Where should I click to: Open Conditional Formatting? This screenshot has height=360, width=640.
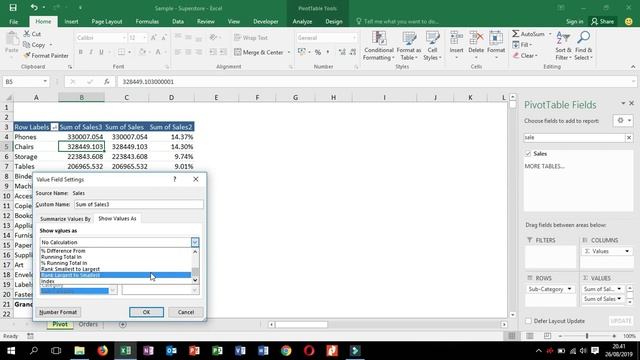pyautogui.click(x=379, y=46)
